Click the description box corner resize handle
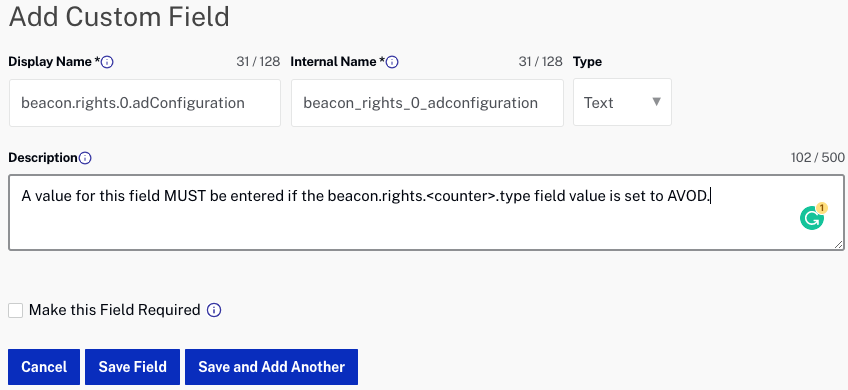 pyautogui.click(x=838, y=244)
